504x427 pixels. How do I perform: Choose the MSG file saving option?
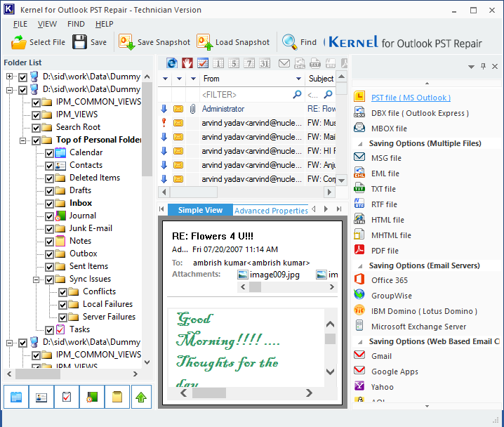(386, 158)
